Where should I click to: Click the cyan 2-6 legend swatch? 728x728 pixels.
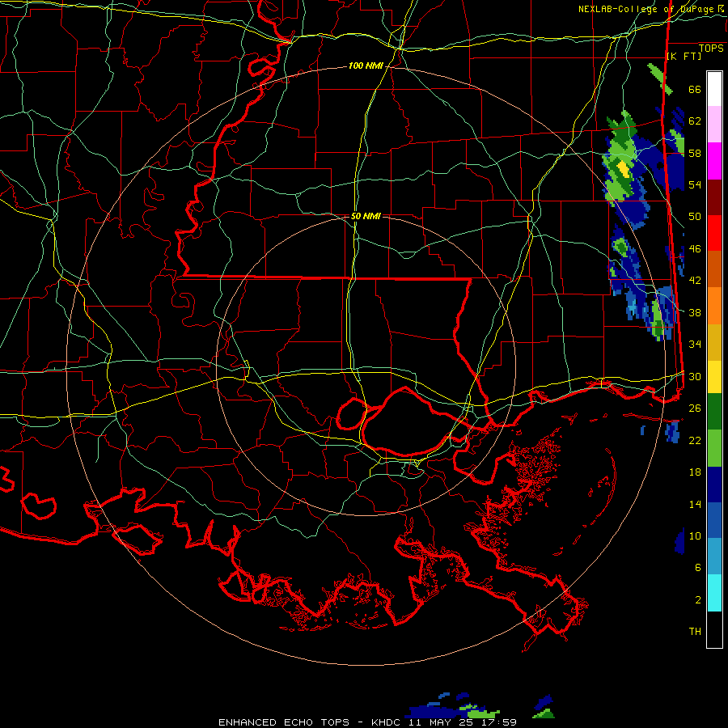click(x=714, y=593)
